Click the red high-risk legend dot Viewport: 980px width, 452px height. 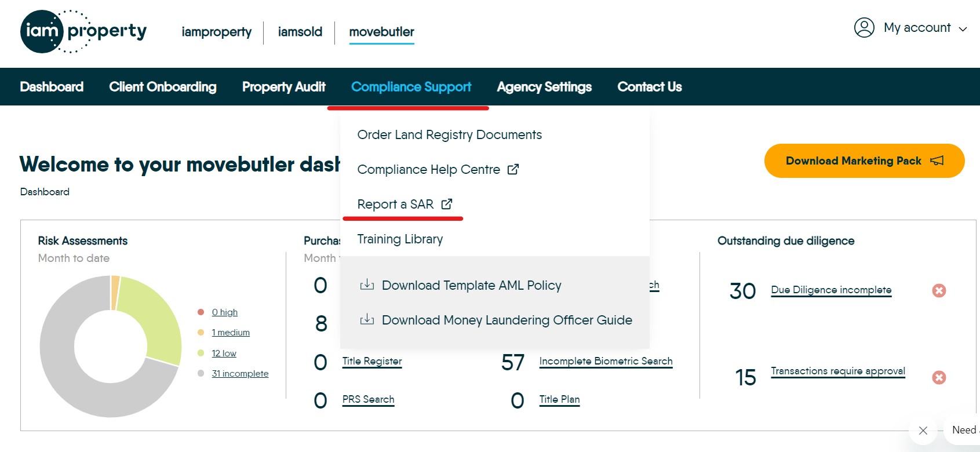[x=201, y=312]
